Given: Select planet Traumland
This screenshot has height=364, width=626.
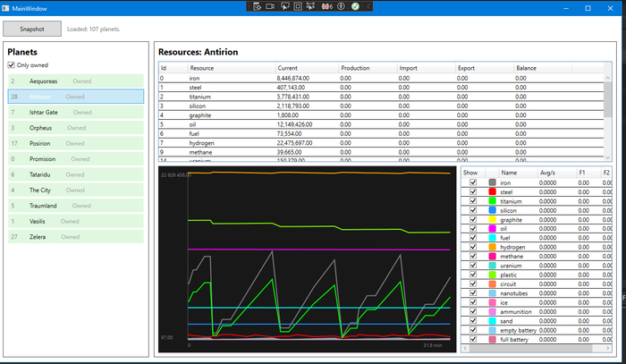Looking at the screenshot, I should (x=76, y=206).
